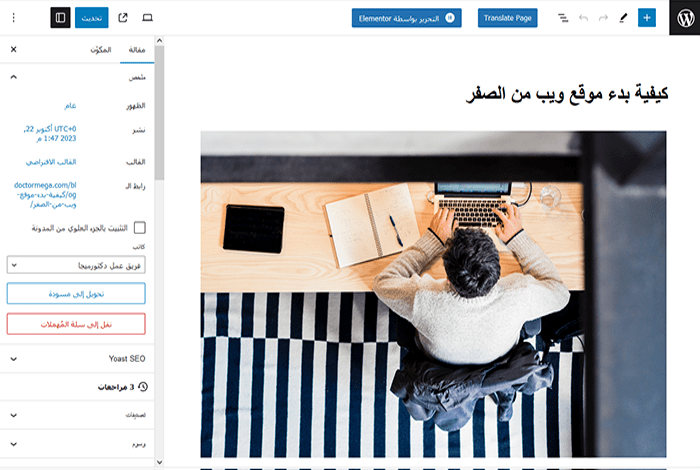Image resolution: width=700 pixels, height=470 pixels.
Task: Expand the Yoast SEO panel
Action: click(77, 359)
